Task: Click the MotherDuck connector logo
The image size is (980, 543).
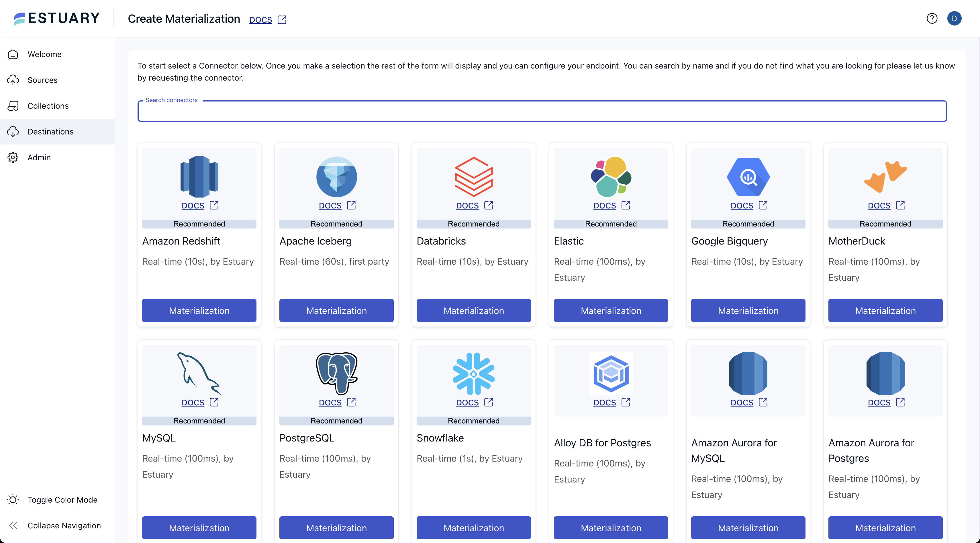Action: point(885,177)
